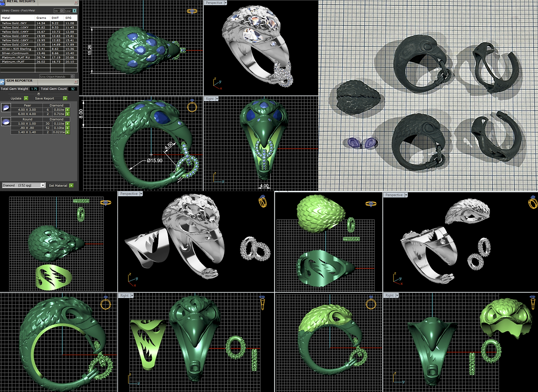Image resolution: width=538 pixels, height=392 pixels.
Task: Click the Set Material button
Action: point(58,186)
